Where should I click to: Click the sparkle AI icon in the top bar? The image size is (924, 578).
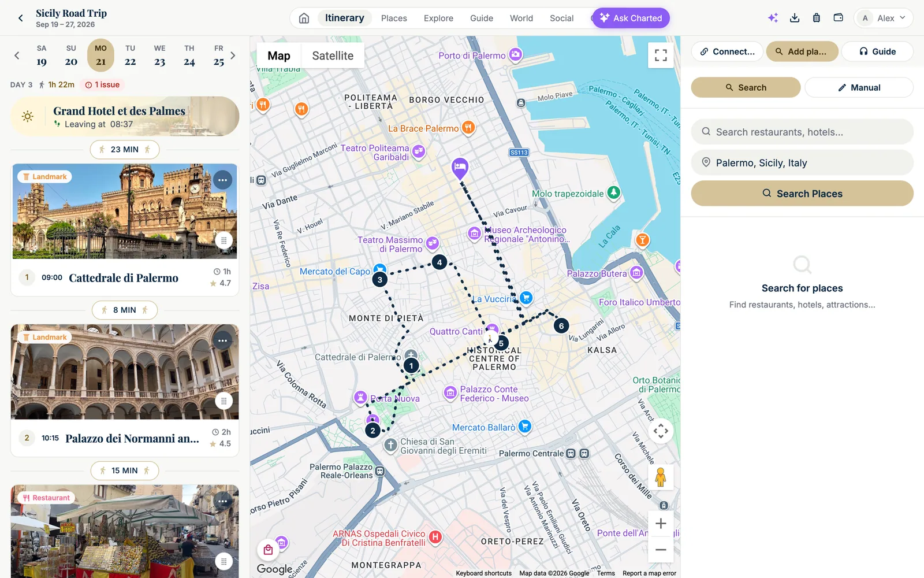click(773, 18)
